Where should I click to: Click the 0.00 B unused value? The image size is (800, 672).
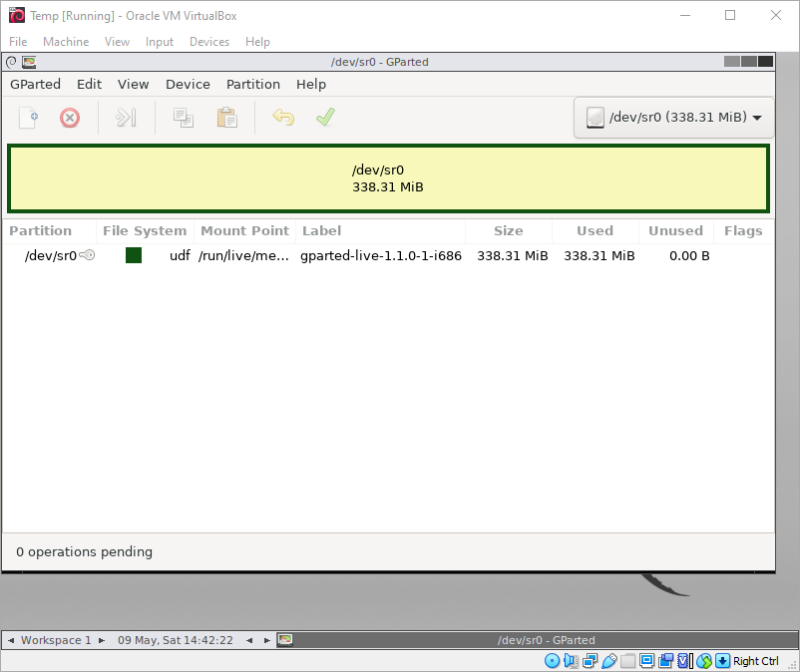pos(689,255)
